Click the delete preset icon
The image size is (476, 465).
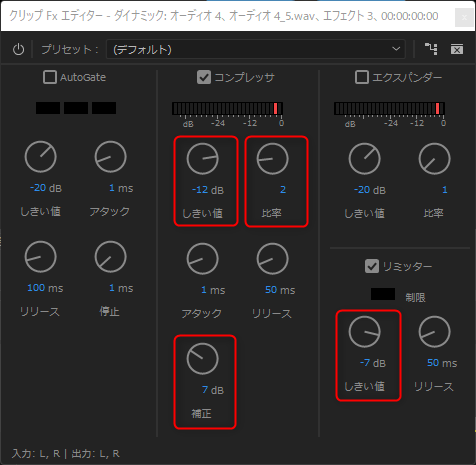click(x=457, y=49)
